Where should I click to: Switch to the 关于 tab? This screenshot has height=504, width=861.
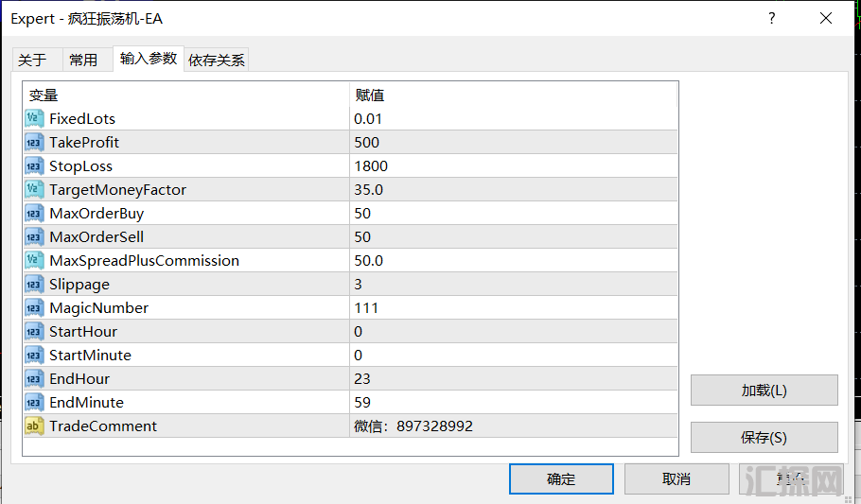tap(32, 60)
